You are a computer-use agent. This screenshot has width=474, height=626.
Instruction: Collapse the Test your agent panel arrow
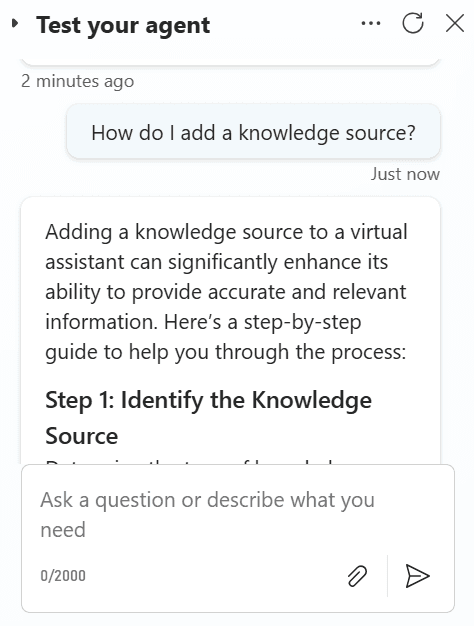pos(15,24)
